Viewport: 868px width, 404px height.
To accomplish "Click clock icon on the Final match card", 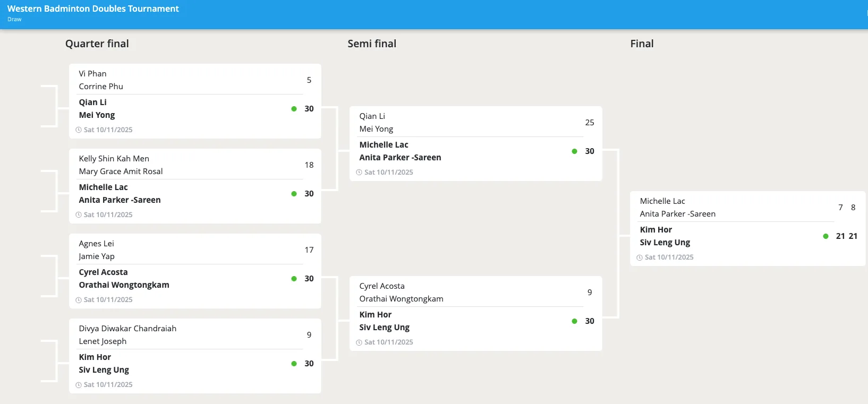I will 640,257.
